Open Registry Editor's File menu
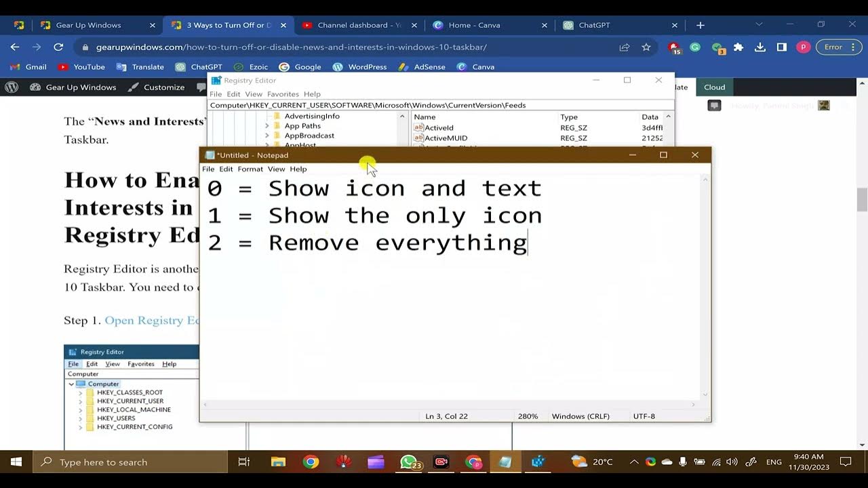 [x=216, y=94]
